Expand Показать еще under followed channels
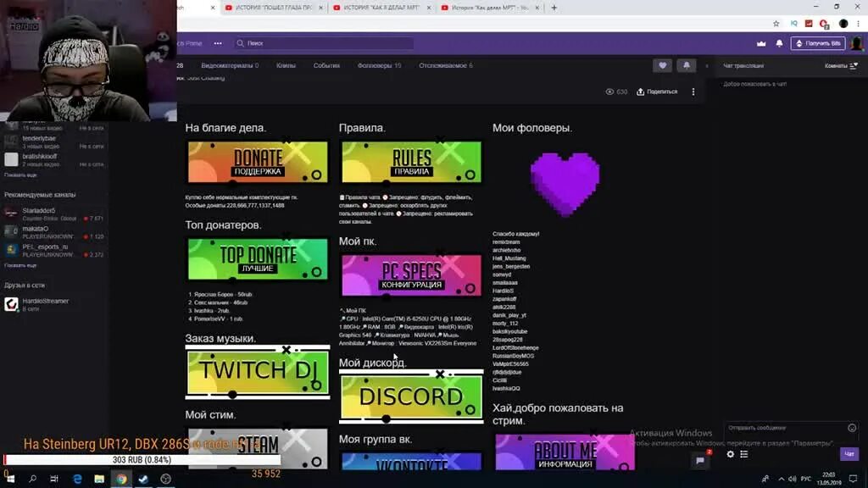This screenshot has height=488, width=868. click(x=20, y=175)
